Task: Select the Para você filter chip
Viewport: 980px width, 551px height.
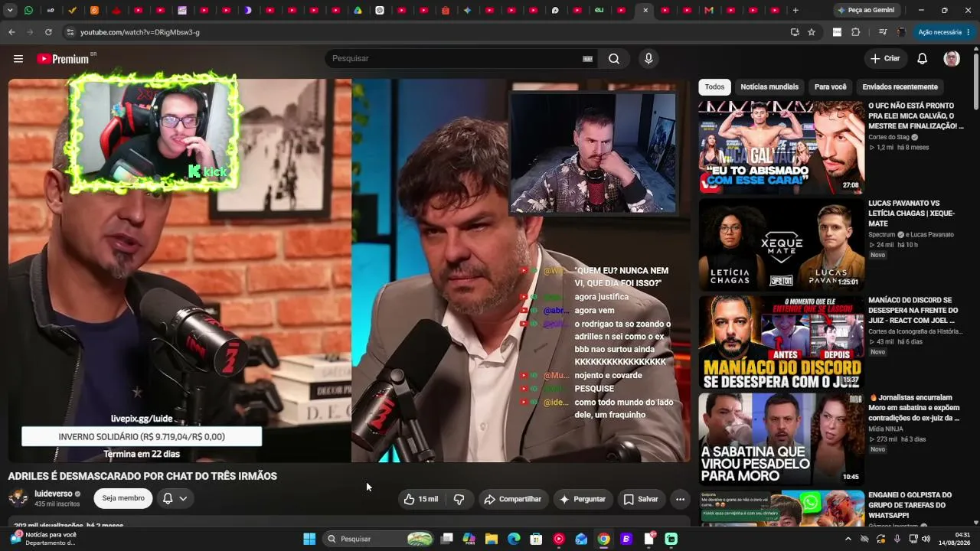Action: click(x=831, y=87)
